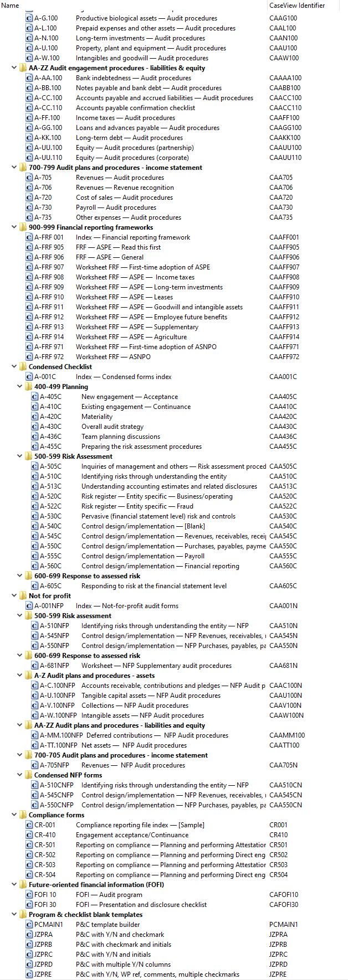Click the document icon beside FOFI 10
This screenshot has width=348, height=980.
pyautogui.click(x=29, y=895)
